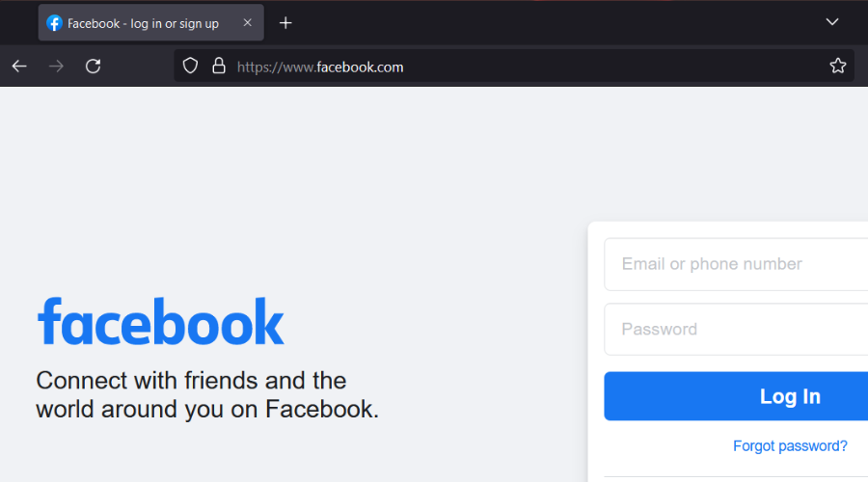Go back to the previous page

click(19, 67)
